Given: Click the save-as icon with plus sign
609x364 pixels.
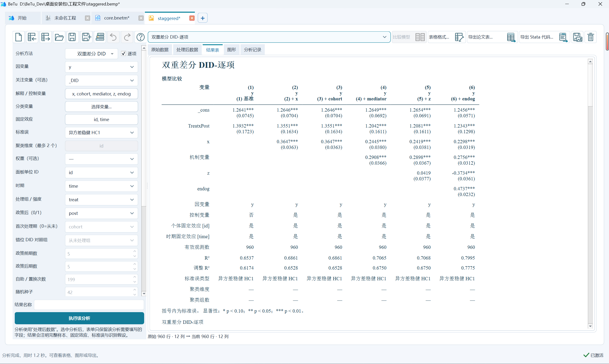Looking at the screenshot, I should (86, 37).
